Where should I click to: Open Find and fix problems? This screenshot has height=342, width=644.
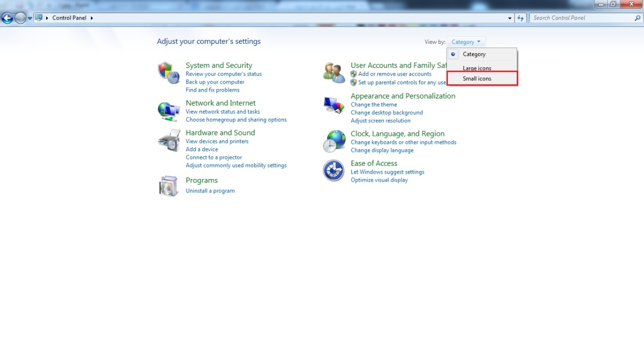pos(212,90)
